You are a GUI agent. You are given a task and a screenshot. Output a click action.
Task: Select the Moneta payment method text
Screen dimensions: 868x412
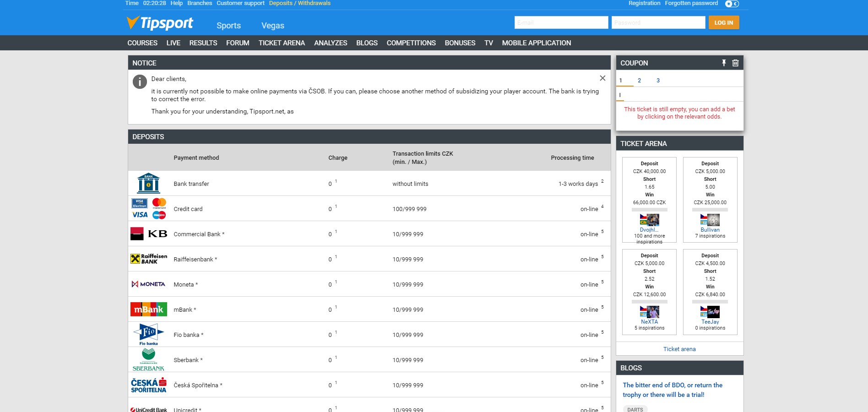(x=186, y=284)
